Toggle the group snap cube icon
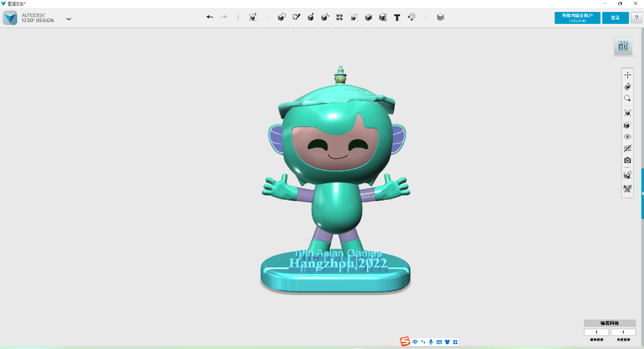The height and width of the screenshot is (349, 644). pyautogui.click(x=627, y=175)
